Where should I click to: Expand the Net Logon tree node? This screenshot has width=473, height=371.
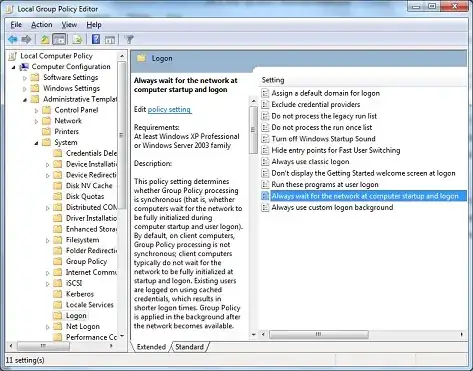click(47, 327)
